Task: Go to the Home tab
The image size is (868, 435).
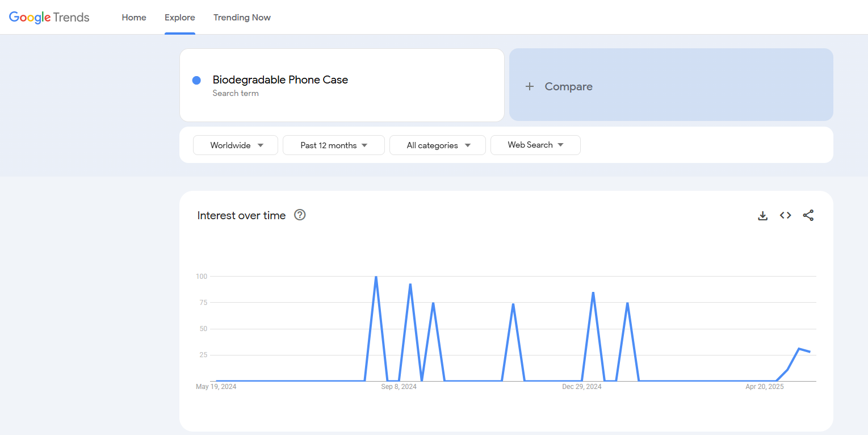Action: tap(134, 18)
